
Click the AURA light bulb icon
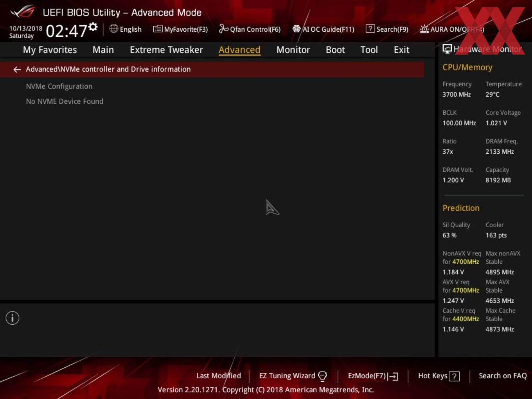coord(424,29)
